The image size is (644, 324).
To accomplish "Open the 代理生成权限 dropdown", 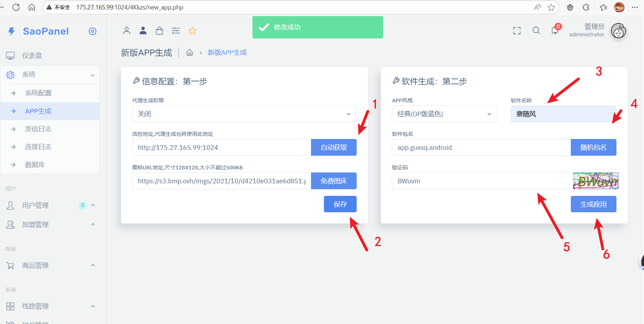I will [244, 114].
